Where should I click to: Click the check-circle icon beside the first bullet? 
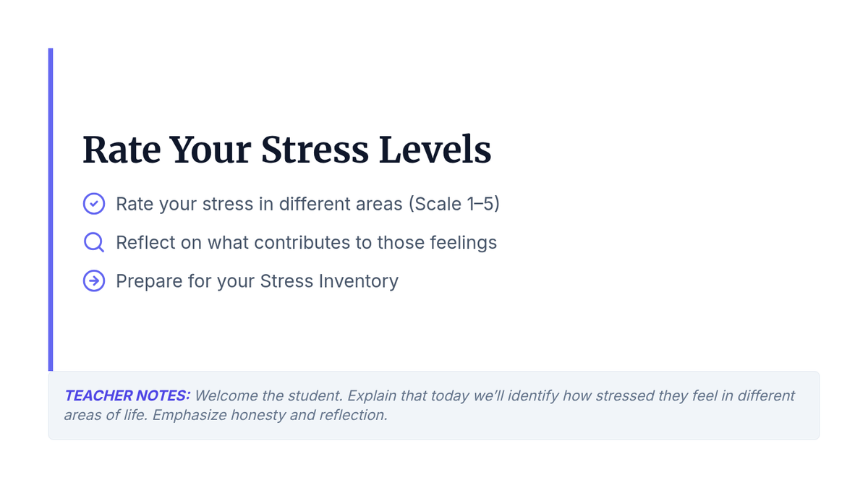click(x=94, y=204)
